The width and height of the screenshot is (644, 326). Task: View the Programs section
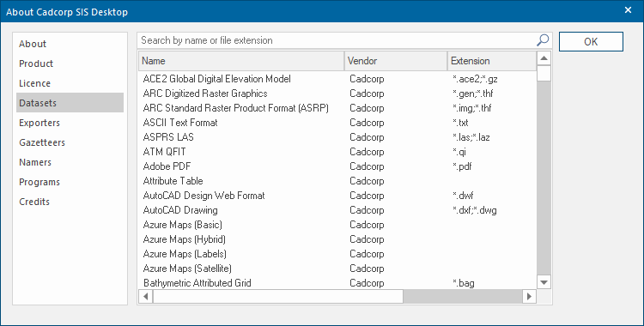(x=70, y=182)
